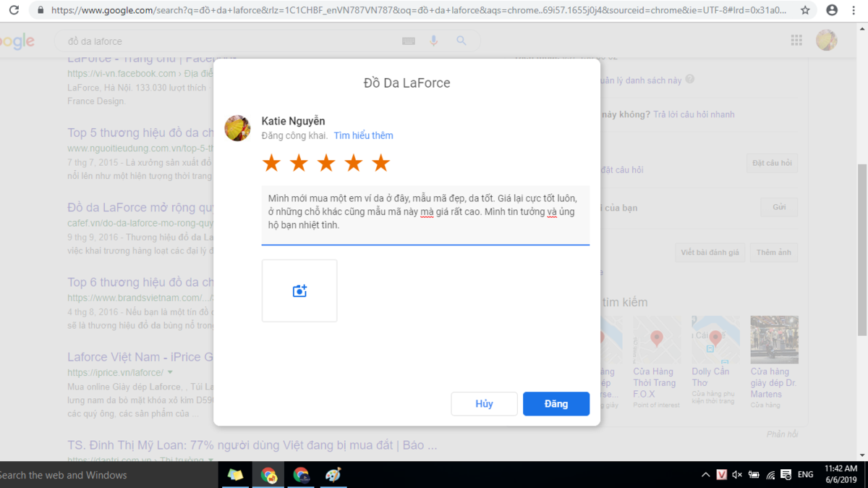868x488 pixels.
Task: Click the 'Thêm ảnh' button
Action: (x=774, y=253)
